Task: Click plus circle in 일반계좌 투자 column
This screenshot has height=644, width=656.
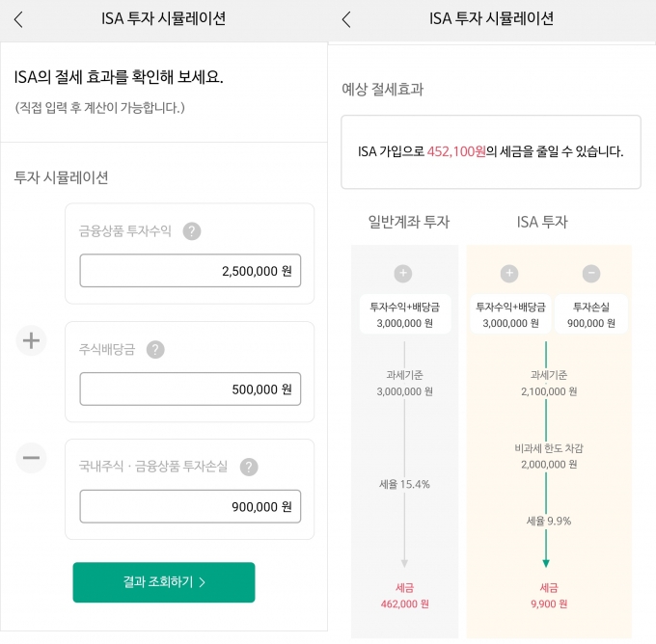Action: pyautogui.click(x=403, y=274)
